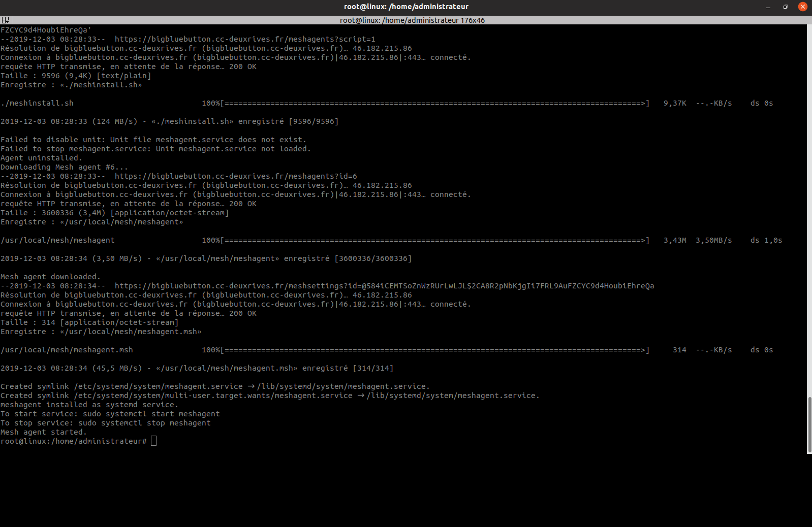Click the meshagents?id=6 URL
The width and height of the screenshot is (812, 527).
[236, 176]
